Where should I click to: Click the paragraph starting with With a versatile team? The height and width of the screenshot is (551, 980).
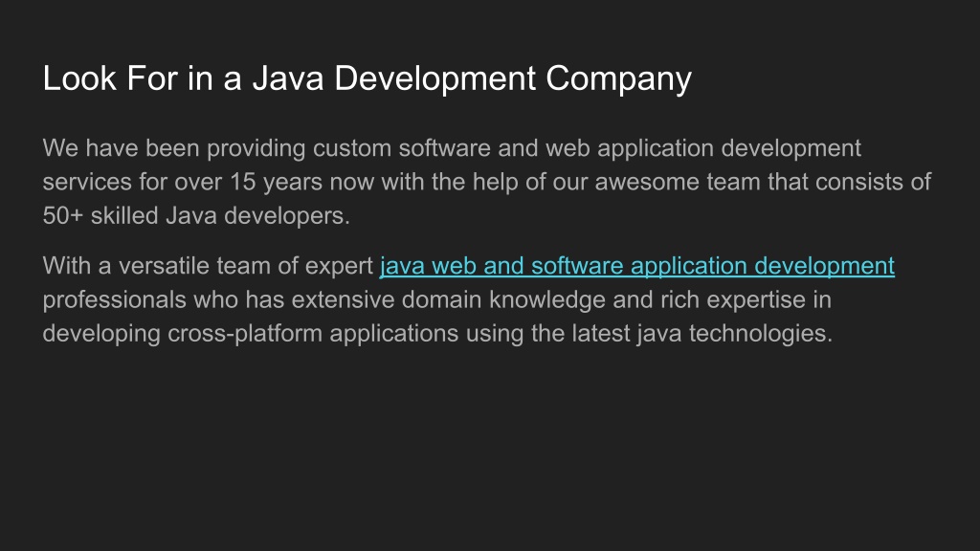point(469,299)
